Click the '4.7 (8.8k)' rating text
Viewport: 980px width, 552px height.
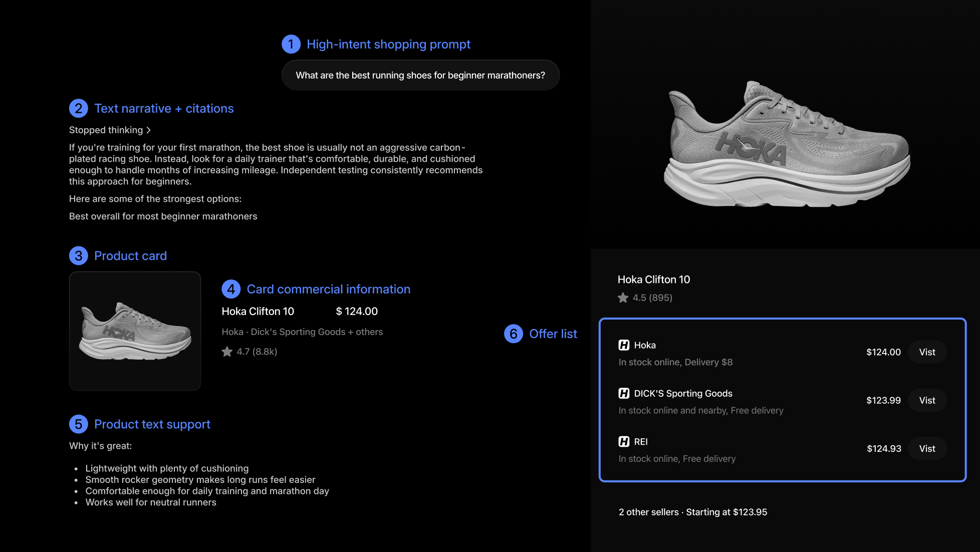pyautogui.click(x=257, y=352)
